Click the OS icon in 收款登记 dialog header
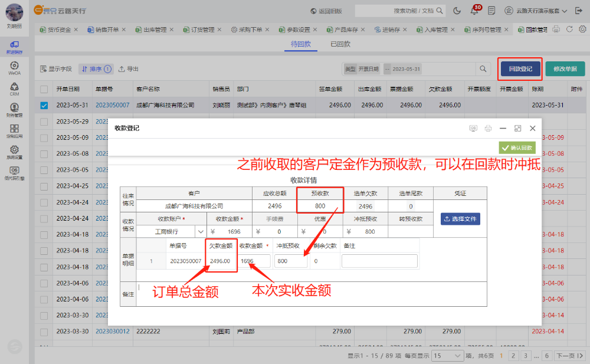The width and height of the screenshot is (590, 364). click(473, 129)
